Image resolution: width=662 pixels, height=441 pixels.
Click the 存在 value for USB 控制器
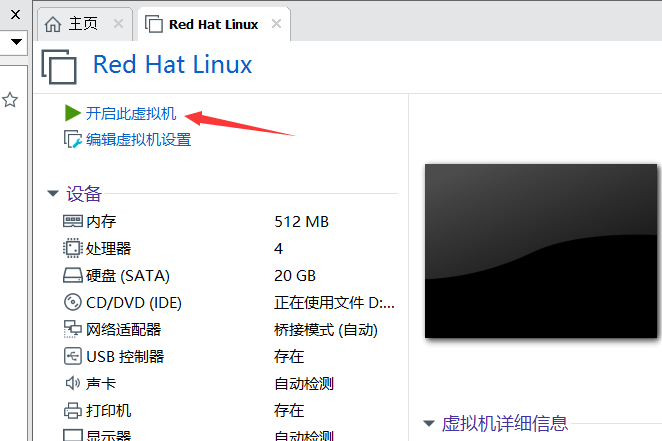tap(289, 357)
